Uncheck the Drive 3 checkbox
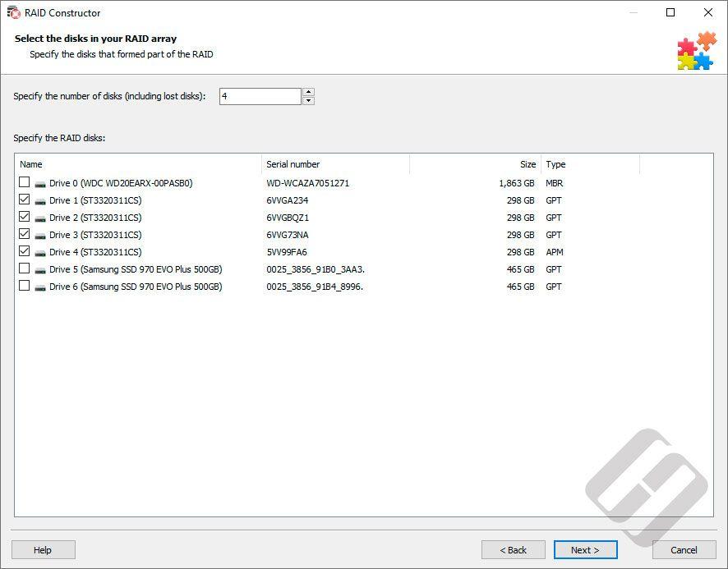The image size is (728, 569). coord(24,233)
